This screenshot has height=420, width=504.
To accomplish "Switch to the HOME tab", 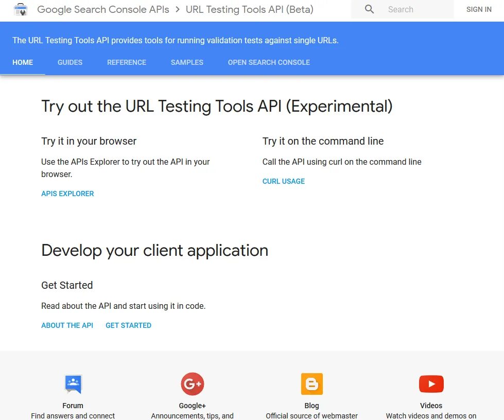I will (23, 62).
